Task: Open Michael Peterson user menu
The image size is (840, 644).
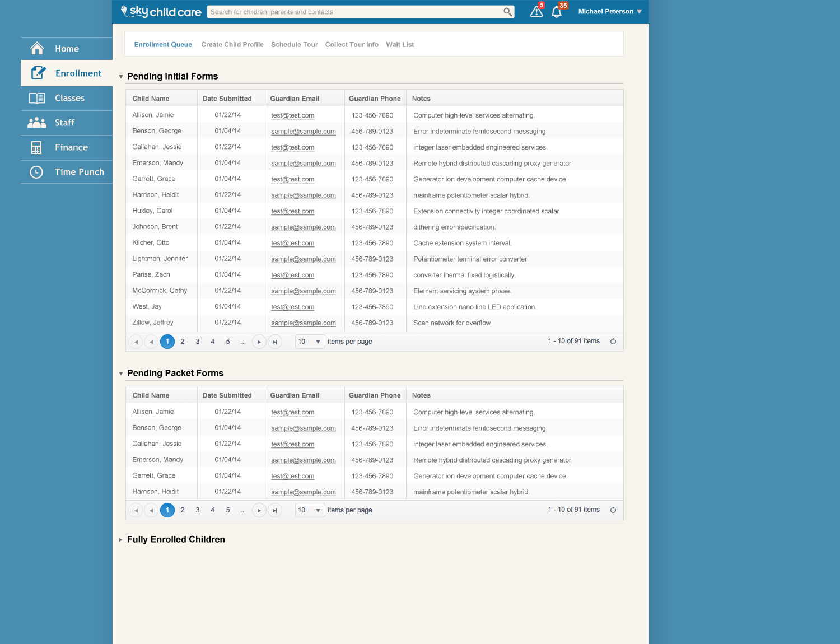Action: click(x=610, y=12)
